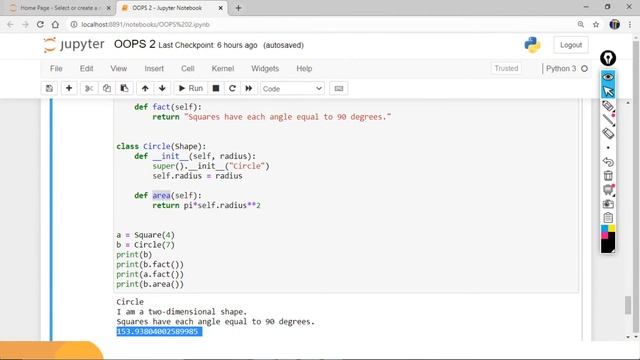
Task: Move selected cell up
Action: point(145,89)
